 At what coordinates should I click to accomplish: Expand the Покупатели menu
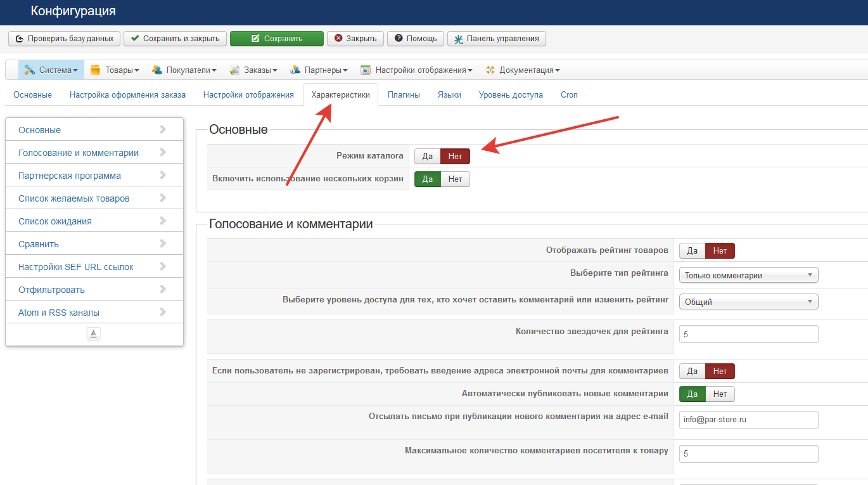tap(184, 70)
